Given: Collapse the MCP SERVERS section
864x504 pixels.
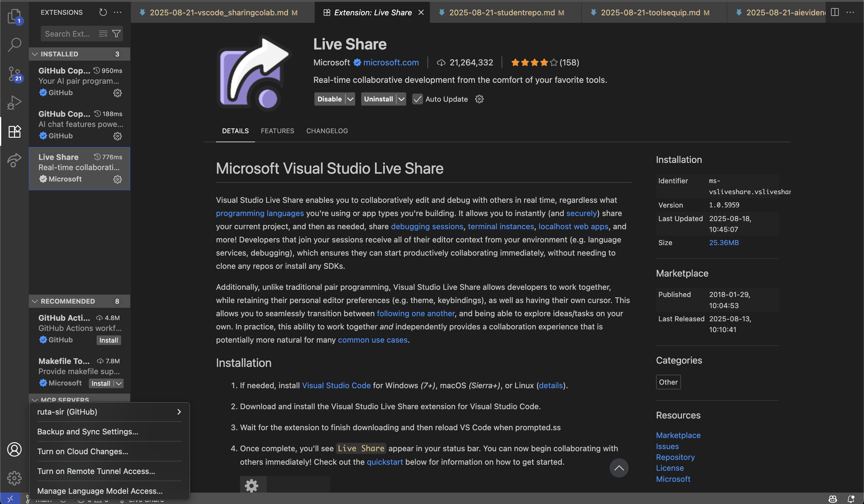Looking at the screenshot, I should [79, 399].
